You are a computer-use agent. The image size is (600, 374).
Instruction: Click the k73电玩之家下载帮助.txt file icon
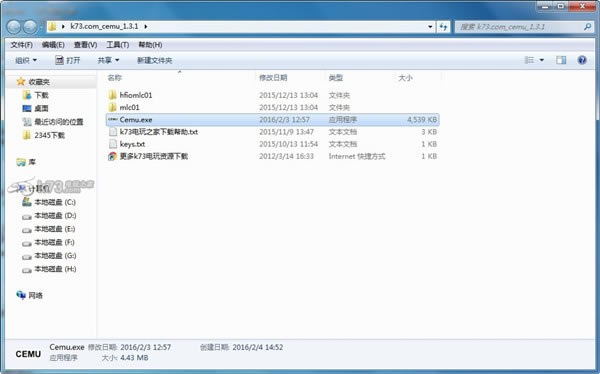tap(112, 132)
